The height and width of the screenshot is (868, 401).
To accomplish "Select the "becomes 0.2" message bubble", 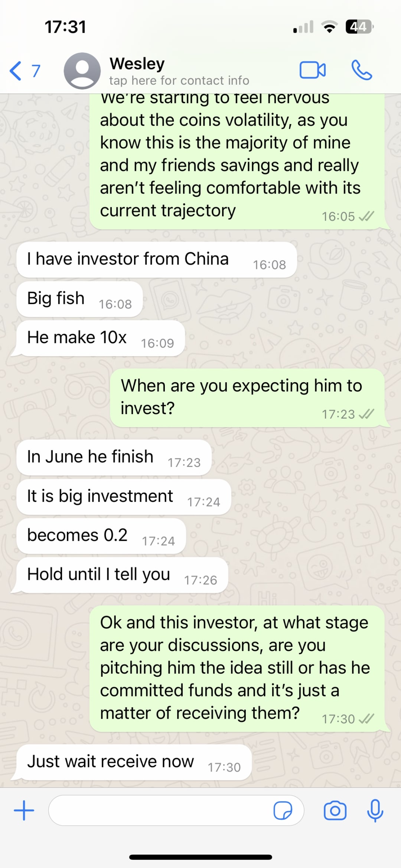I will pos(101,536).
